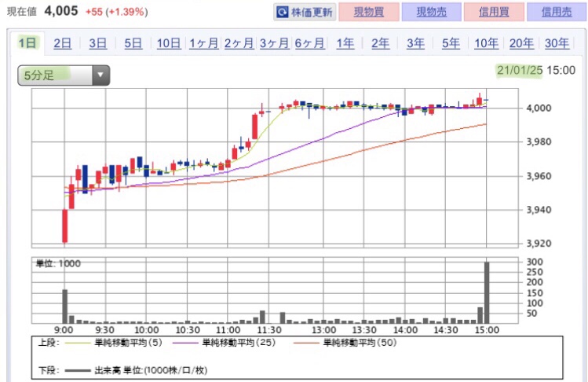Click the 9:00 opening volume bar
The width and height of the screenshot is (588, 382).
point(65,307)
